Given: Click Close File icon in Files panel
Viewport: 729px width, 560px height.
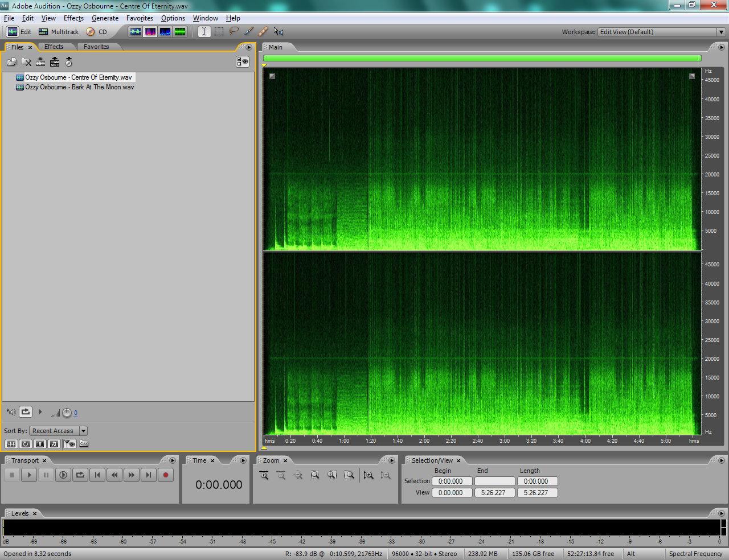Looking at the screenshot, I should coord(26,62).
